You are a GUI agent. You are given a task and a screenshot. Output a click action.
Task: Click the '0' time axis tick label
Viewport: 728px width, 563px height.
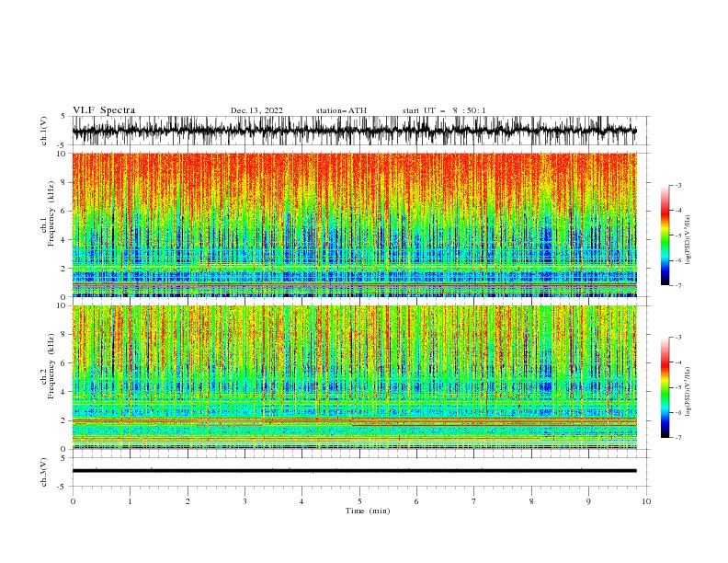pos(73,501)
